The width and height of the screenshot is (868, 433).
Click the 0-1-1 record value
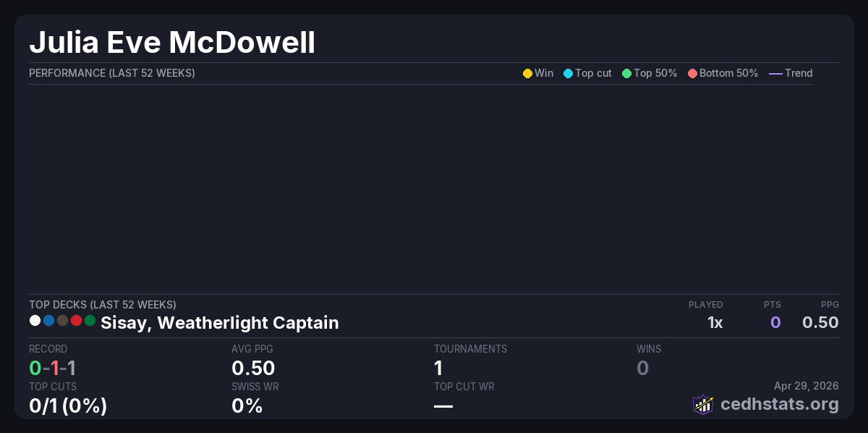52,368
